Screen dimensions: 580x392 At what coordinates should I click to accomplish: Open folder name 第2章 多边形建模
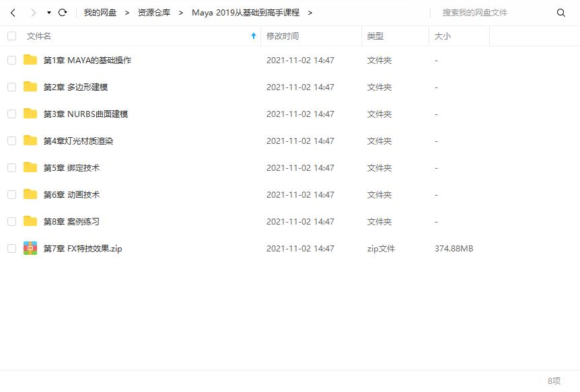pyautogui.click(x=75, y=87)
